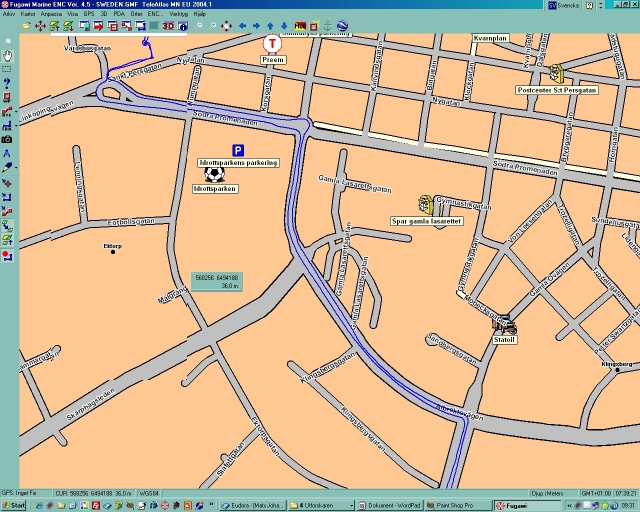Open the Kartor menu
Image resolution: width=640 pixels, height=512 pixels.
click(x=28, y=14)
